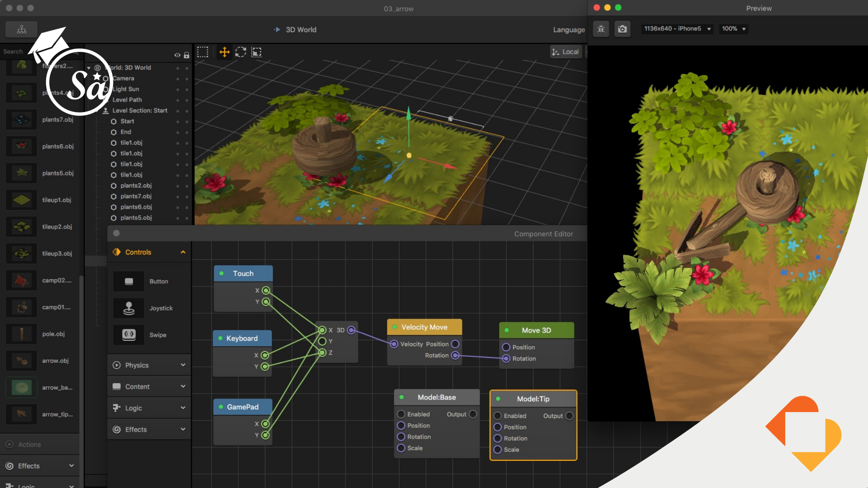Switch to the 3D World tab

pyautogui.click(x=300, y=29)
